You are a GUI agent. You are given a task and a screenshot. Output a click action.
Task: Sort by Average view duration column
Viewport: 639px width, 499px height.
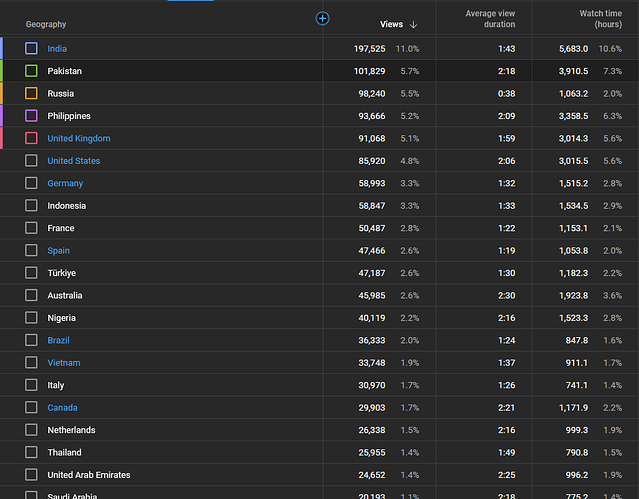(490, 18)
